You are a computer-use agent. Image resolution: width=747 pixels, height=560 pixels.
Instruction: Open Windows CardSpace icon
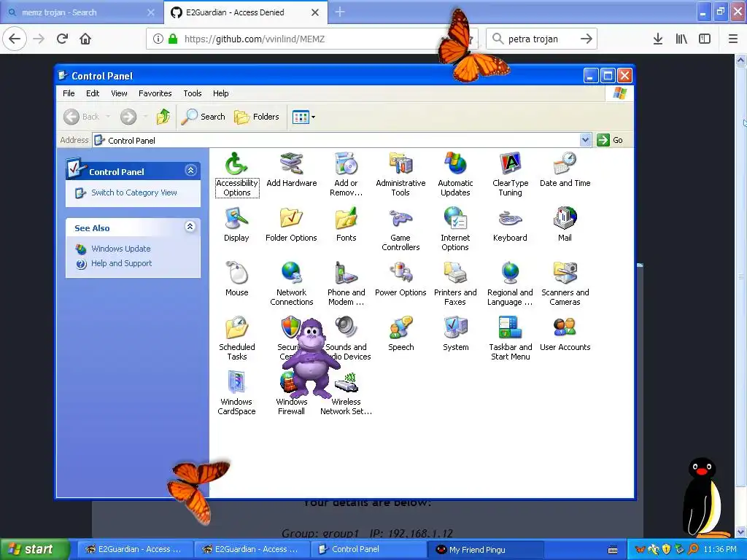click(x=237, y=393)
